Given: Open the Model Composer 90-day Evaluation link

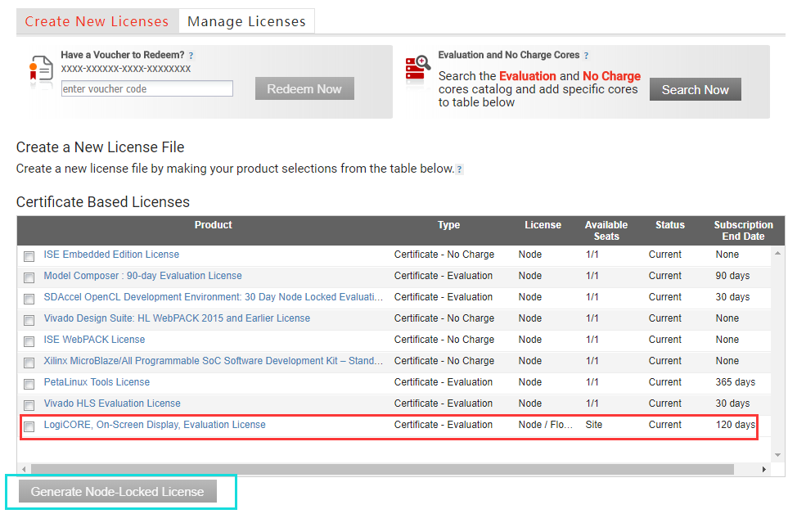Looking at the screenshot, I should [x=144, y=276].
